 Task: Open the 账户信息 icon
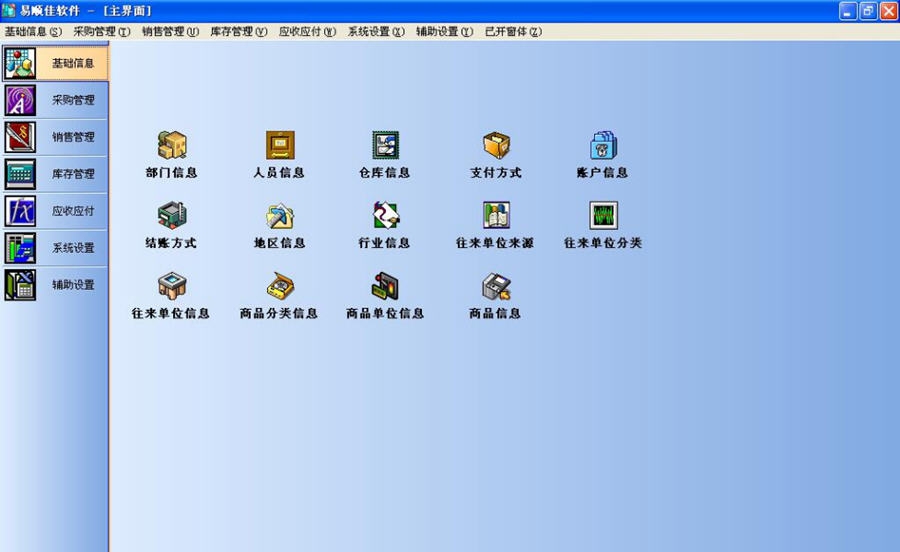603,145
